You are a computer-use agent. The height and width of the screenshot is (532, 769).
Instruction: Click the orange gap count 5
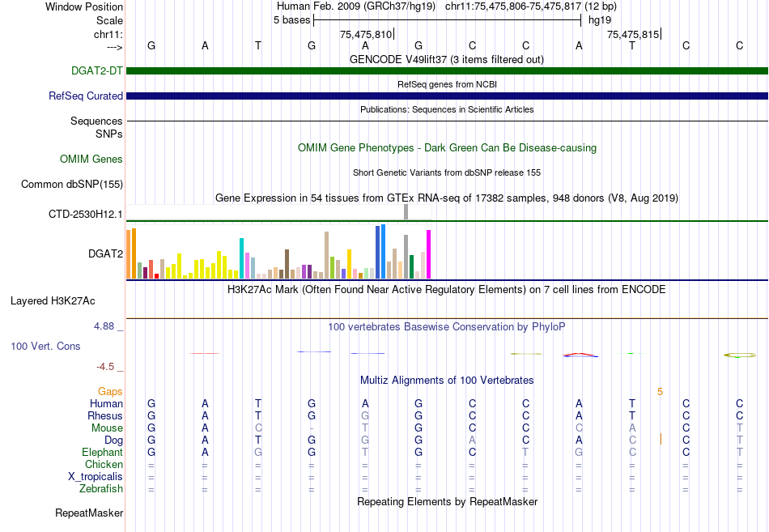(x=660, y=392)
